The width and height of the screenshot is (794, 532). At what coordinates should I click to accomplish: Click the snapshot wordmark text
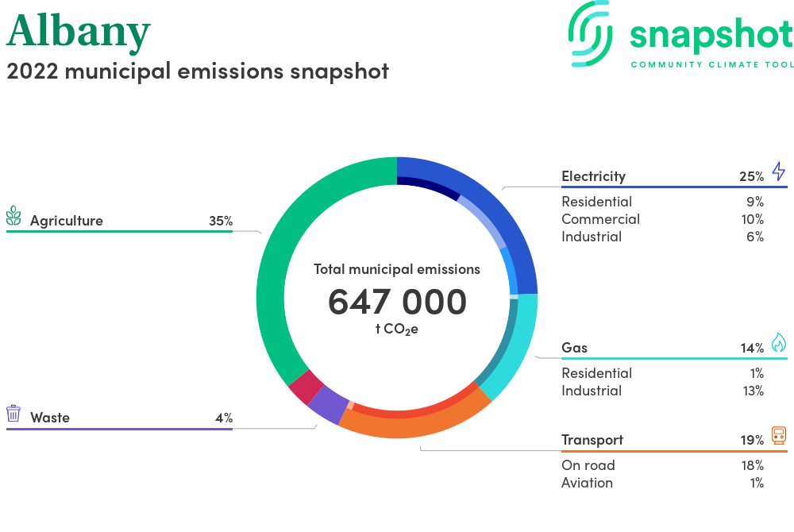point(711,36)
